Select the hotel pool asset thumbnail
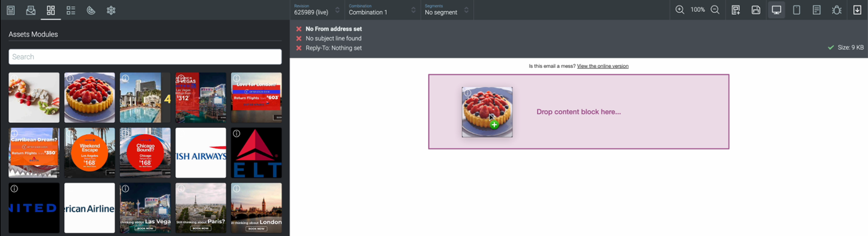 (x=145, y=98)
